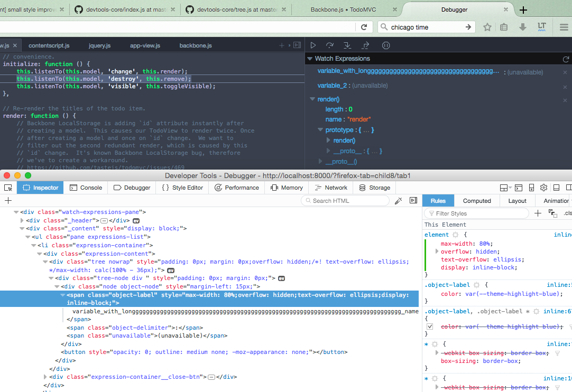Image resolution: width=572 pixels, height=392 pixels.
Task: Open the browser downloads arrow icon
Action: (523, 27)
